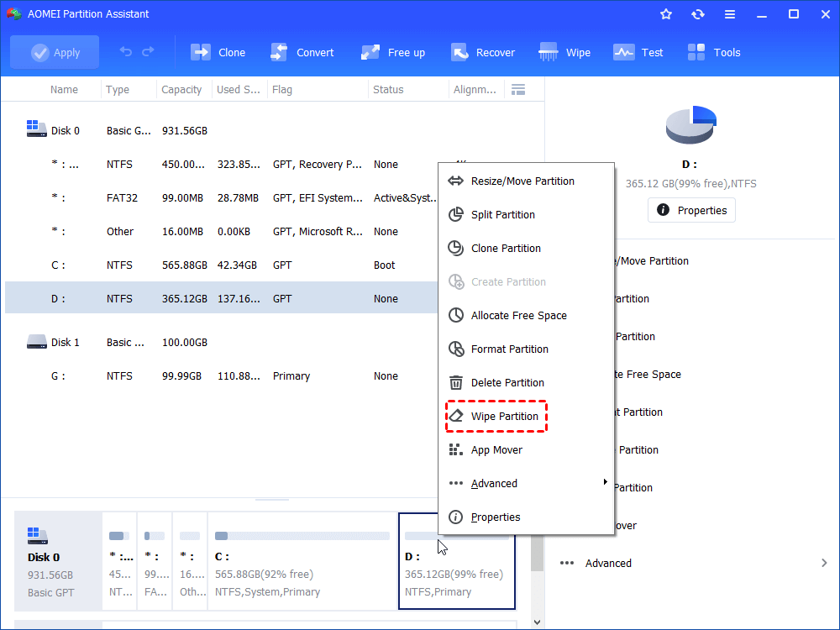Open the Tools menu
The image size is (840, 630).
tap(714, 52)
